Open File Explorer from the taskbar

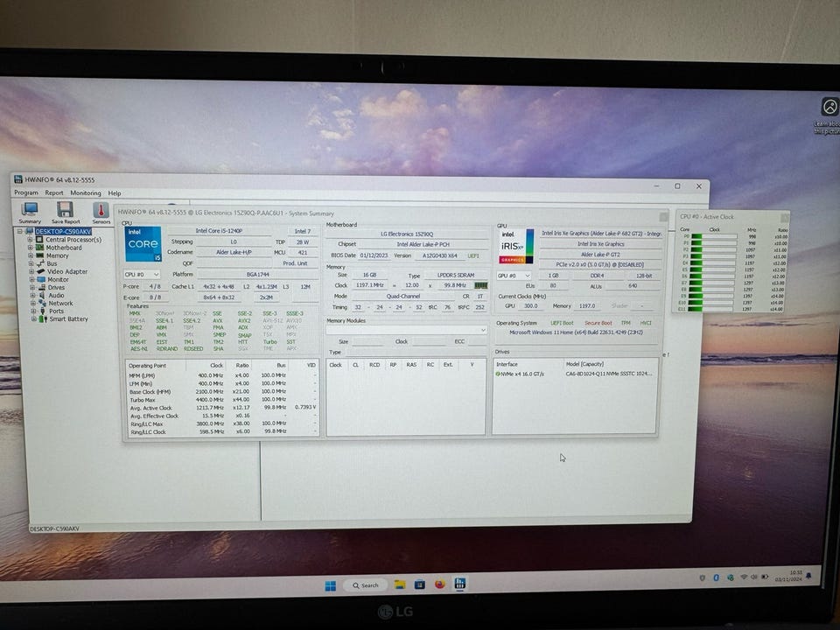pyautogui.click(x=400, y=584)
